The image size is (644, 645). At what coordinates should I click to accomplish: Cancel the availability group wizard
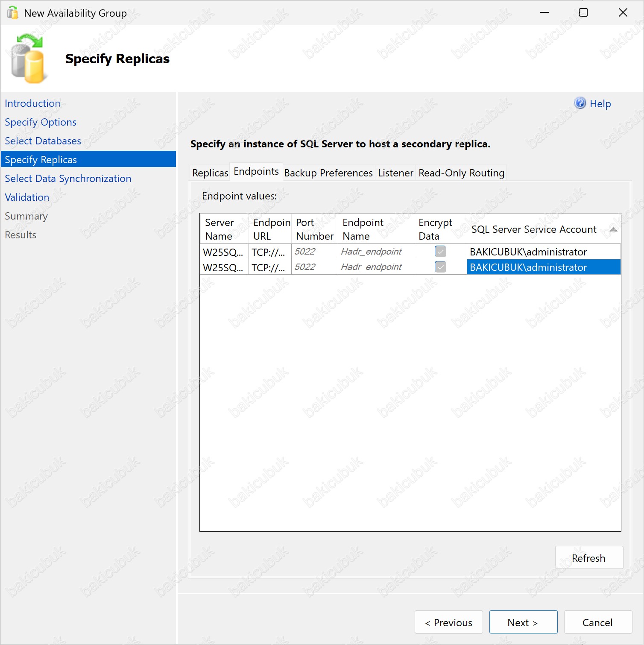(597, 622)
